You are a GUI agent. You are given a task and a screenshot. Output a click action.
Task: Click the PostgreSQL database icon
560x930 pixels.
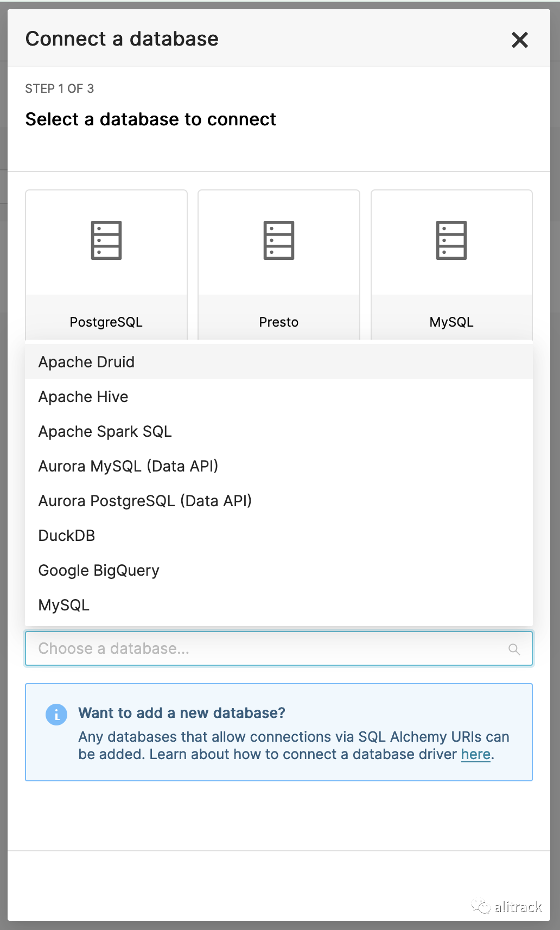pyautogui.click(x=106, y=240)
